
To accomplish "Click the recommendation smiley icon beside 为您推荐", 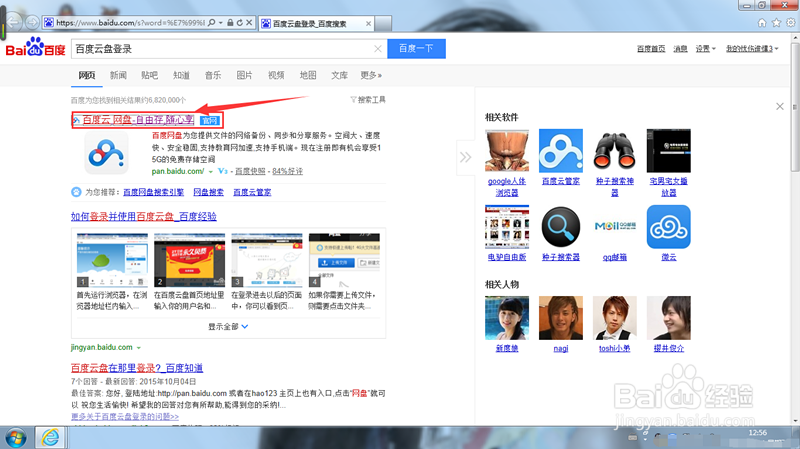I will [76, 192].
